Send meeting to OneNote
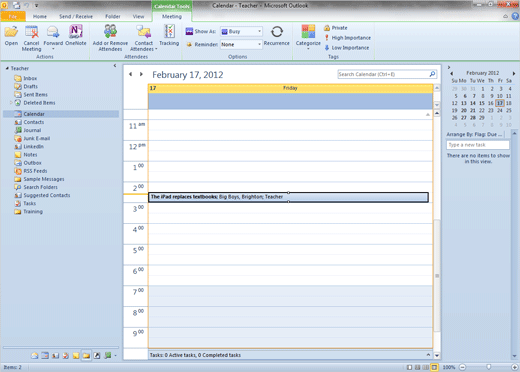The width and height of the screenshot is (520, 372). pos(76,36)
